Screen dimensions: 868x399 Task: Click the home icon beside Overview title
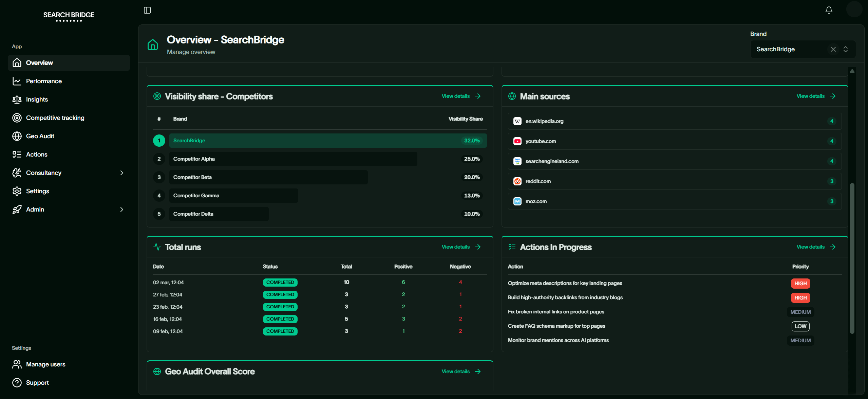153,44
